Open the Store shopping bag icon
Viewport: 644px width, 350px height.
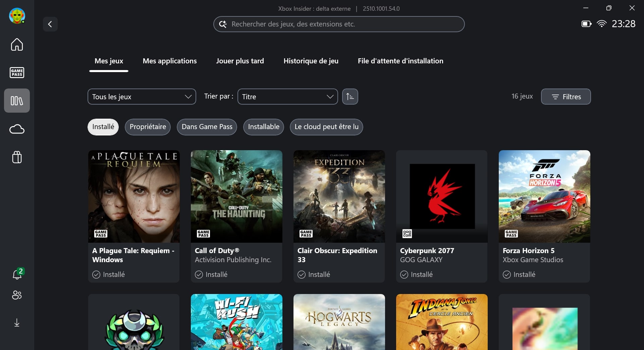coord(17,157)
